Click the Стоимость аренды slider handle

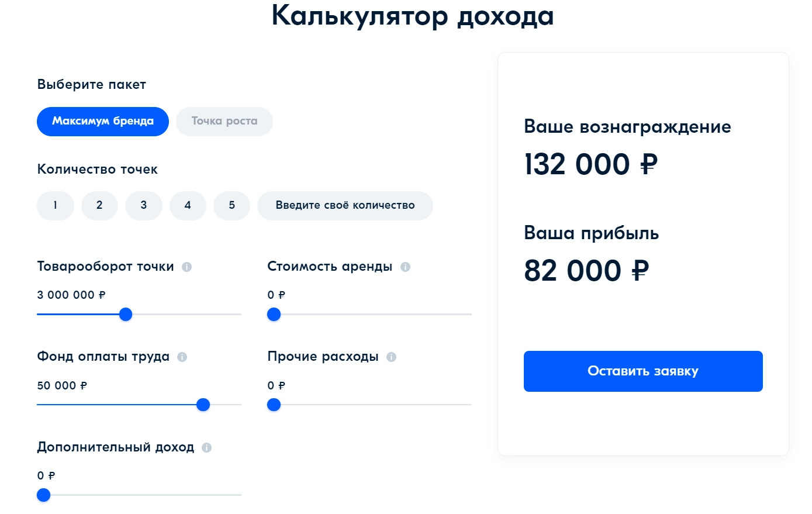click(x=274, y=315)
